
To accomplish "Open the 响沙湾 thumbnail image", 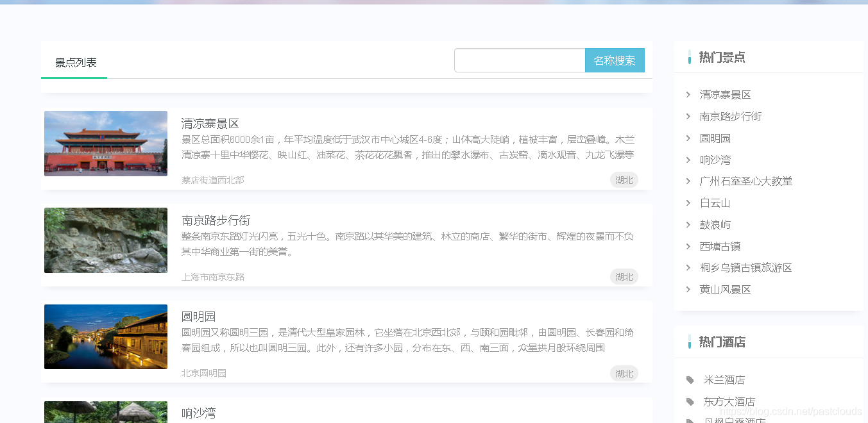I will (106, 412).
